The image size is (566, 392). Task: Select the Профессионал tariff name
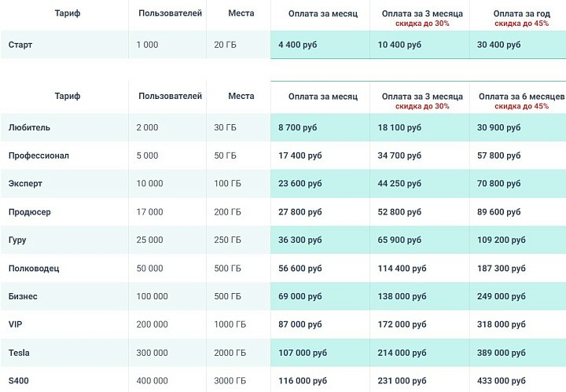39,156
